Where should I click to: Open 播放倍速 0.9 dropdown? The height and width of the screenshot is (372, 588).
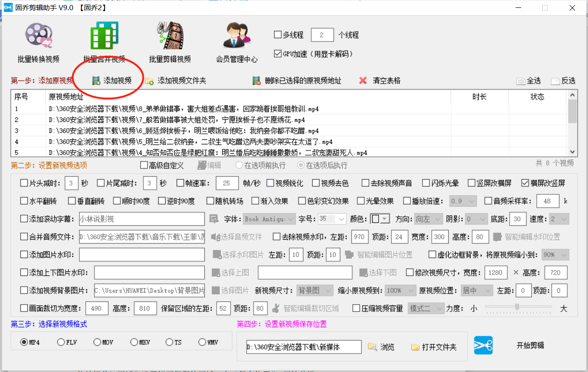[463, 201]
